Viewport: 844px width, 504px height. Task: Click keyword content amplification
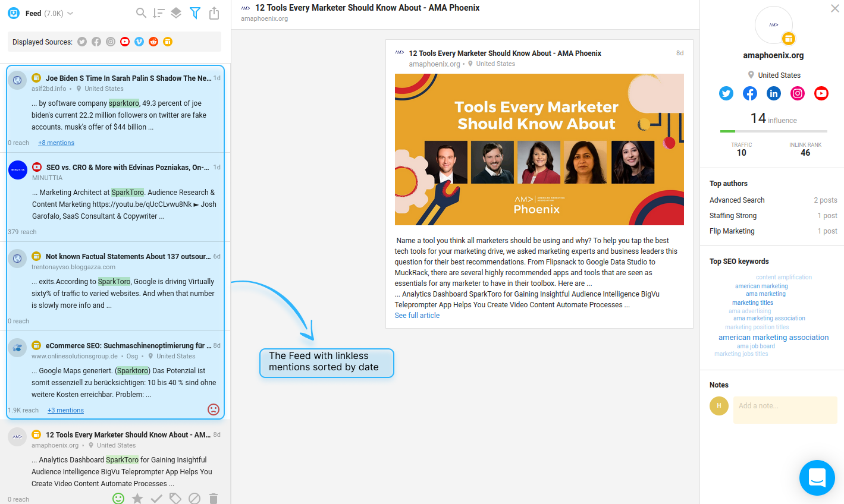[784, 277]
